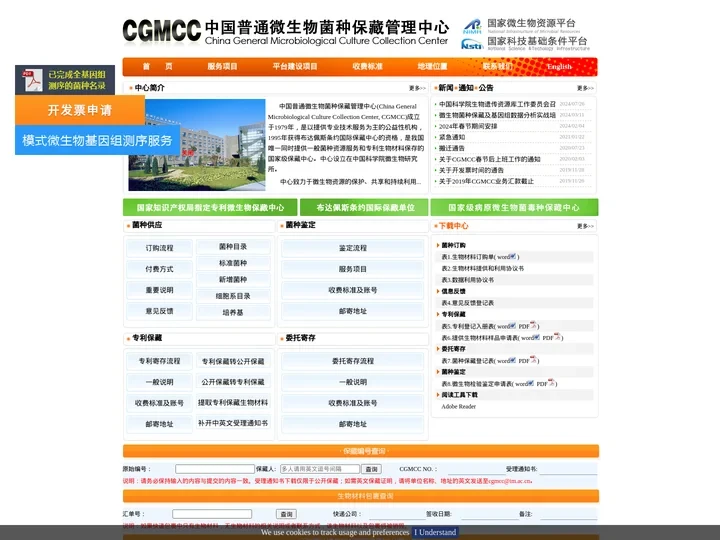Open 新增菌种 under 菌种供应
Image resolution: width=720 pixels, height=540 pixels.
233,280
